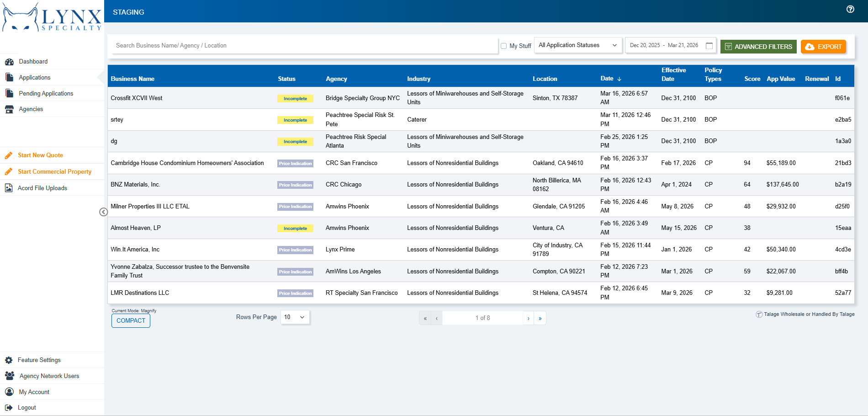Go to the previous page of results
868x416 pixels.
(x=437, y=318)
